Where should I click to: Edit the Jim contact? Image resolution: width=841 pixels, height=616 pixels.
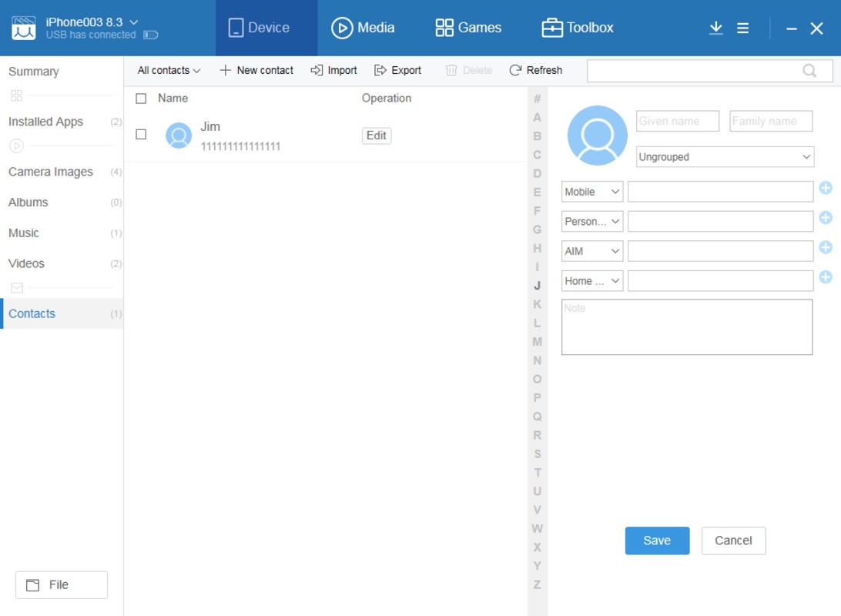(377, 136)
